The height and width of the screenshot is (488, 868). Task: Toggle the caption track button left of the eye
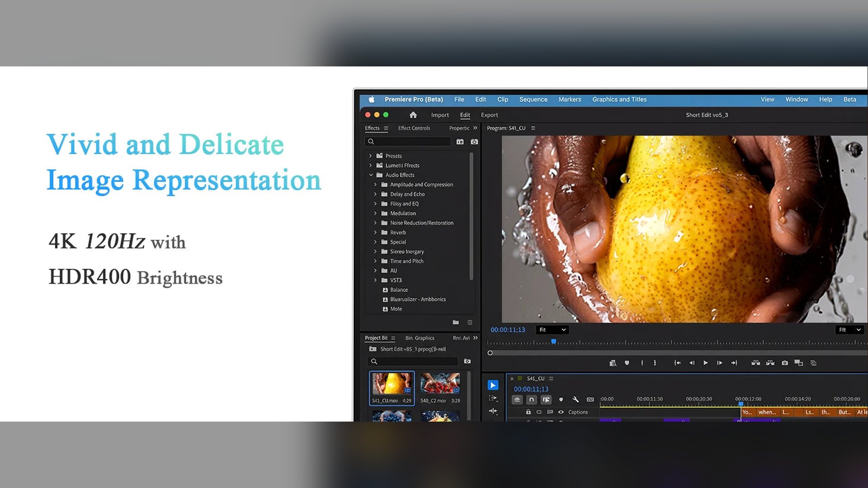pyautogui.click(x=550, y=412)
